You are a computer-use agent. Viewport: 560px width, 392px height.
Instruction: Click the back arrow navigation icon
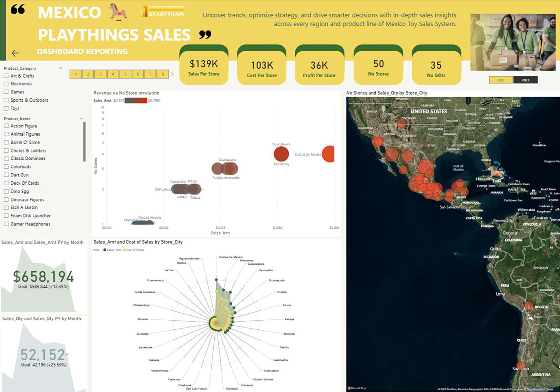pyautogui.click(x=15, y=53)
